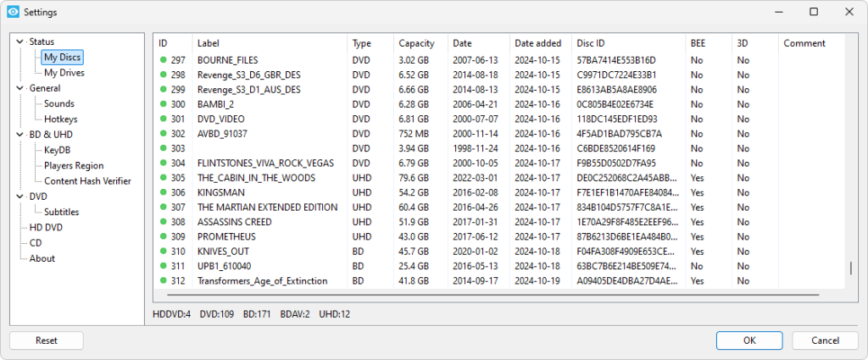Sort the list by Date added header
Image resolution: width=868 pixels, height=360 pixels.
click(x=540, y=43)
